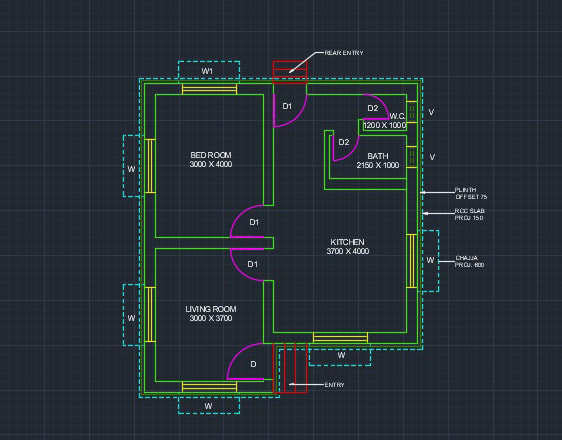Pick the 1200 X 1000 dimension text
The image size is (562, 440).
click(385, 125)
